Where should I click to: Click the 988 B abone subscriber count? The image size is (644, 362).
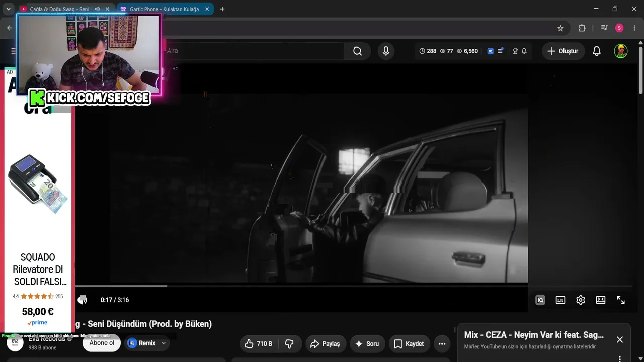tap(42, 348)
